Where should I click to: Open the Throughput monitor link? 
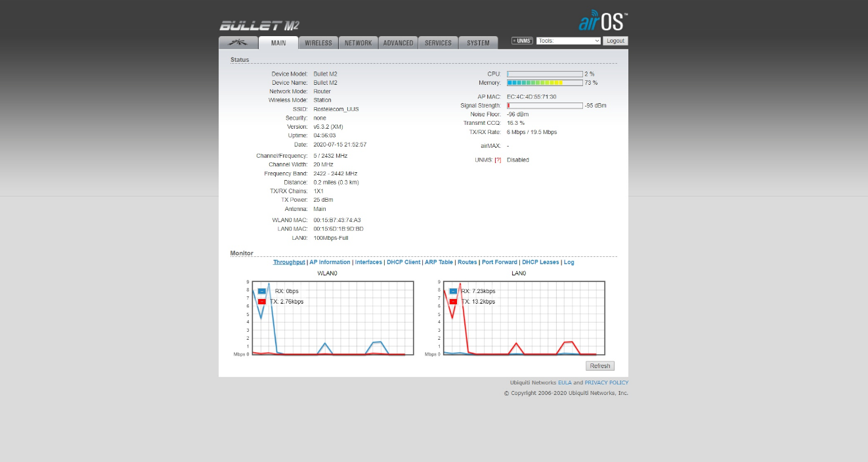pyautogui.click(x=289, y=262)
